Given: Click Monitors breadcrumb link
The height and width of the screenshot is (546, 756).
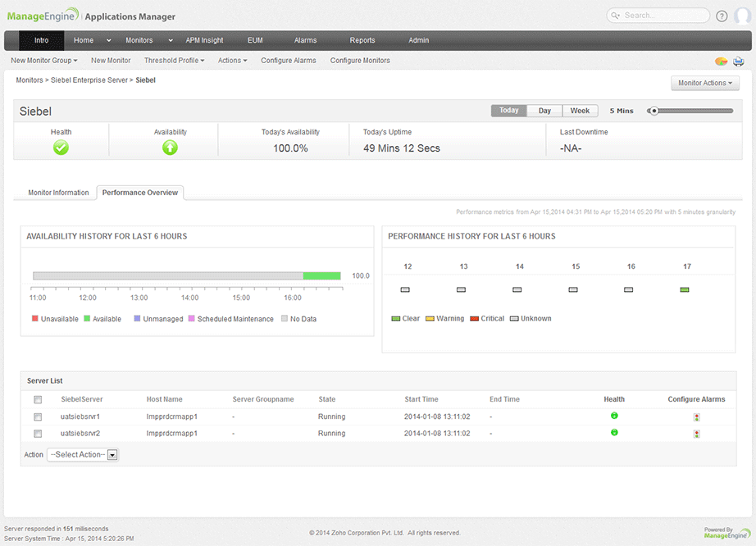Looking at the screenshot, I should [x=30, y=80].
